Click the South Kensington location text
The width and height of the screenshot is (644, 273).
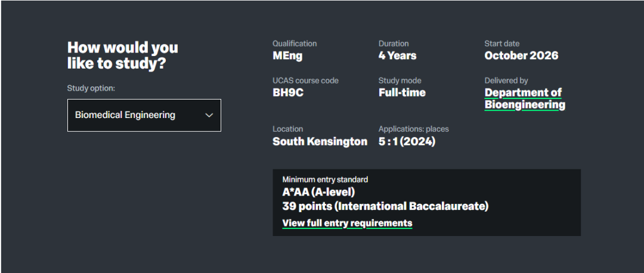pyautogui.click(x=320, y=142)
